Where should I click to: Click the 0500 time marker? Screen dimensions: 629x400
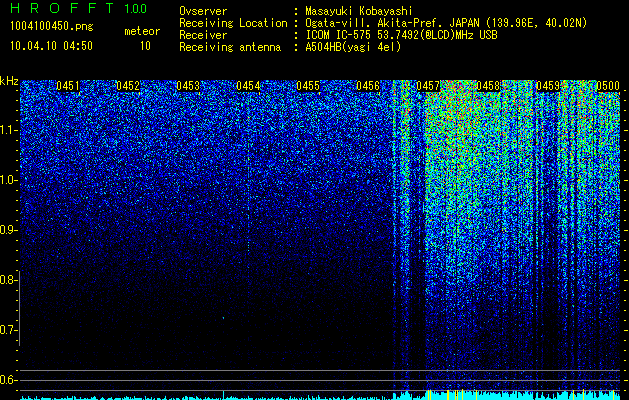click(x=608, y=86)
